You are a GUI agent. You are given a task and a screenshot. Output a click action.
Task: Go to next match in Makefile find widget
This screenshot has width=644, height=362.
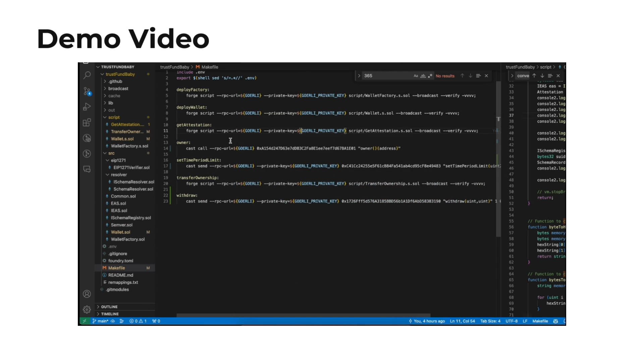(470, 76)
